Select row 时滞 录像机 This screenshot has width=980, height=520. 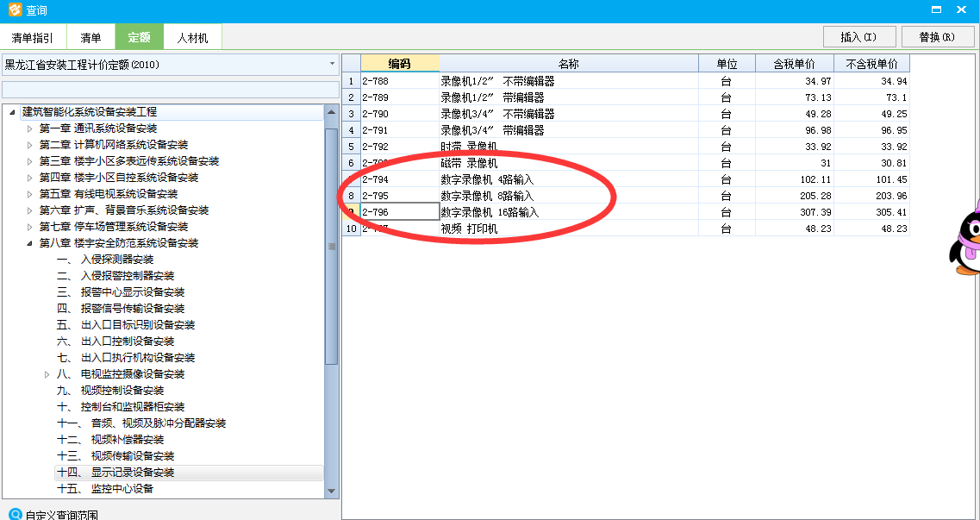point(569,147)
